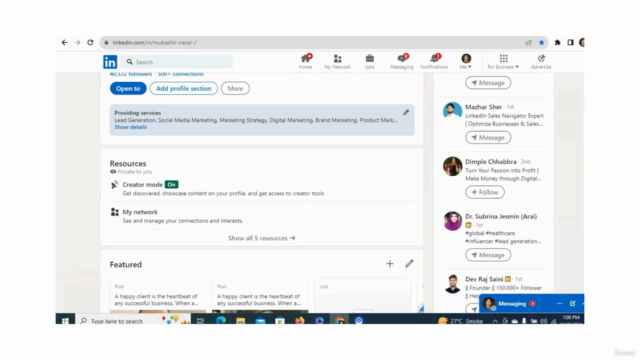The height and width of the screenshot is (360, 640).
Task: Show hidden system tray icons
Action: click(x=495, y=321)
